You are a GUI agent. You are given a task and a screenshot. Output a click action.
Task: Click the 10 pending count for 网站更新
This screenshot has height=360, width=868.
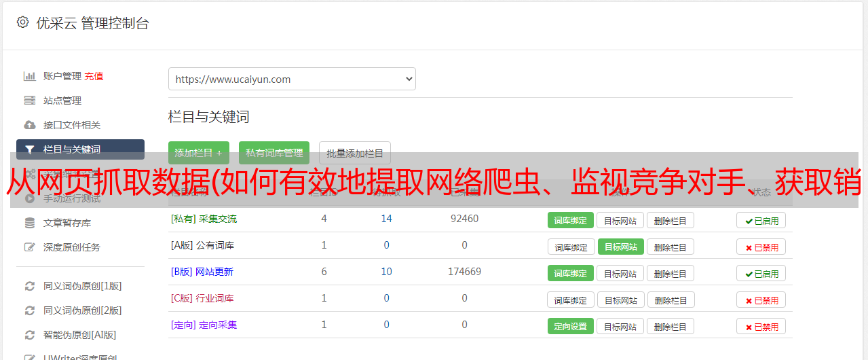coord(386,272)
